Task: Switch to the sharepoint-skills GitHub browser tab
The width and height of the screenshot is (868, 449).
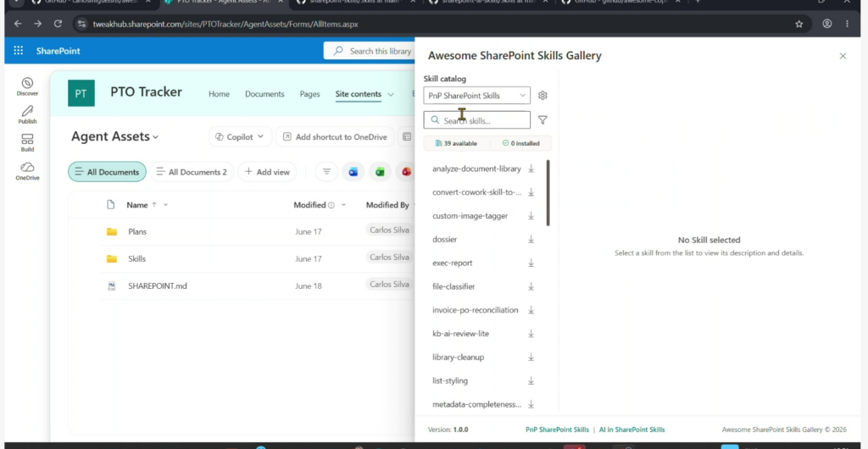Action: [x=354, y=2]
